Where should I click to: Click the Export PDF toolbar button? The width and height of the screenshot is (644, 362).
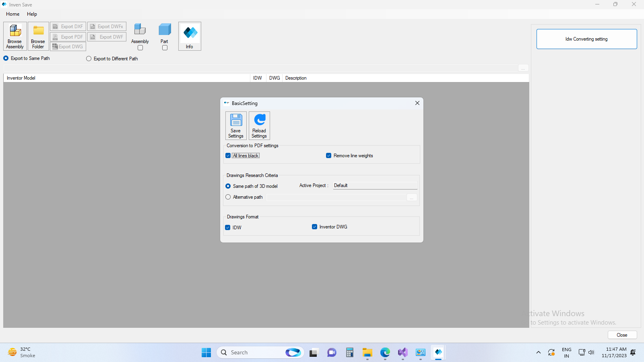[x=68, y=37]
